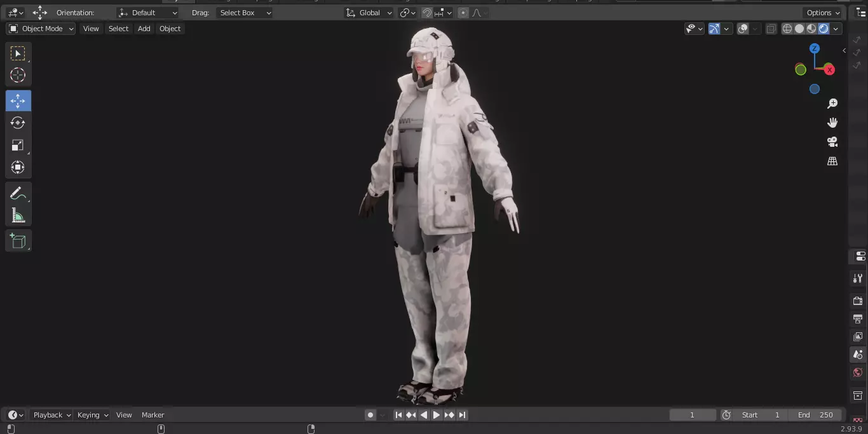The image size is (868, 434).
Task: Open the Scene properties tab
Action: tap(858, 355)
